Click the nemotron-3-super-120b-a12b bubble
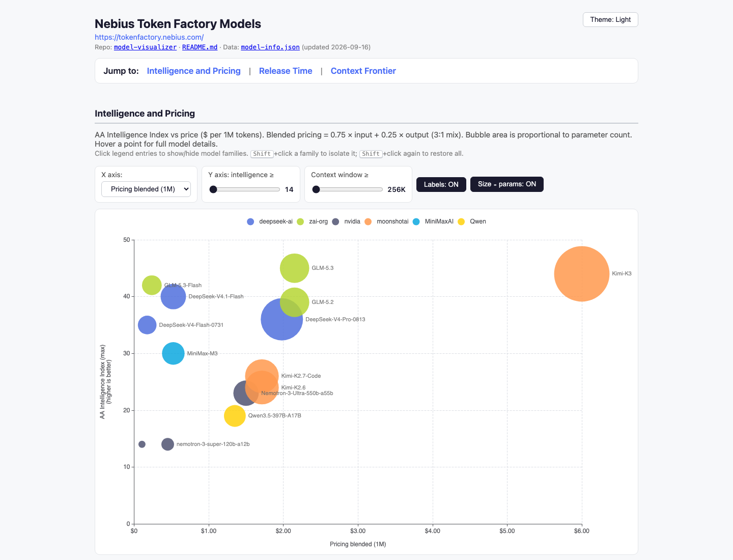This screenshot has height=560, width=733. 167,444
